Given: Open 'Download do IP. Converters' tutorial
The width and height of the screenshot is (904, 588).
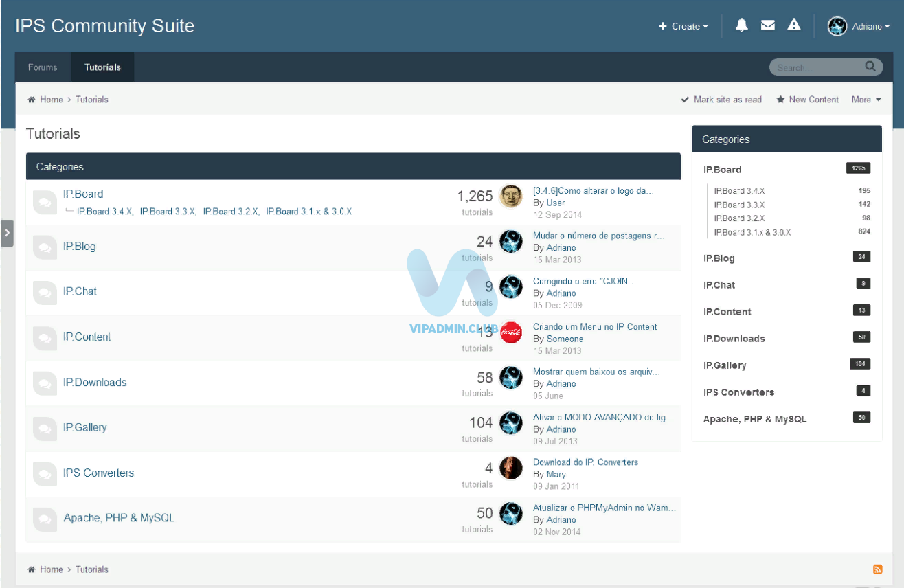Looking at the screenshot, I should [586, 462].
